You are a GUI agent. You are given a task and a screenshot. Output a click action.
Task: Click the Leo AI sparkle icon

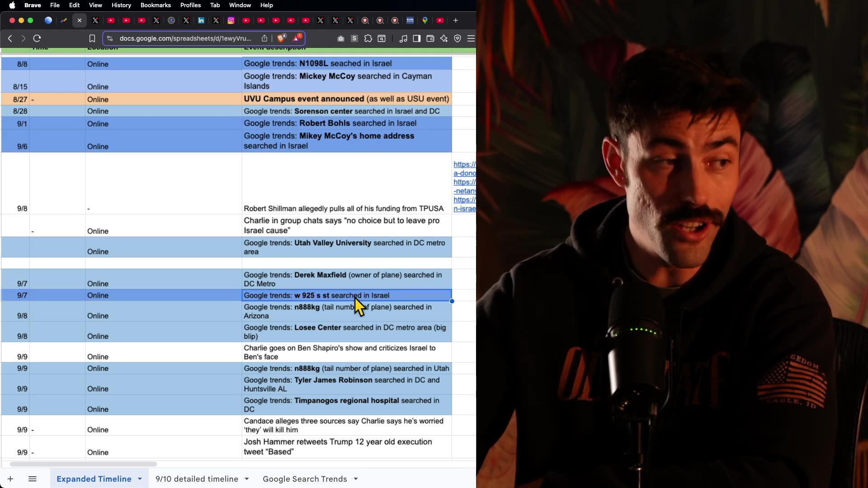click(x=444, y=38)
